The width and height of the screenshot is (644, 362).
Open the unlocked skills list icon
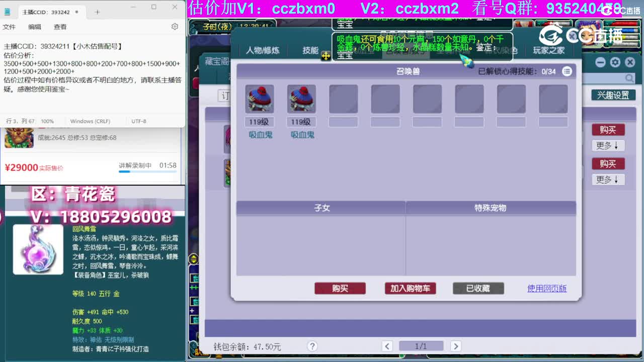tap(567, 71)
